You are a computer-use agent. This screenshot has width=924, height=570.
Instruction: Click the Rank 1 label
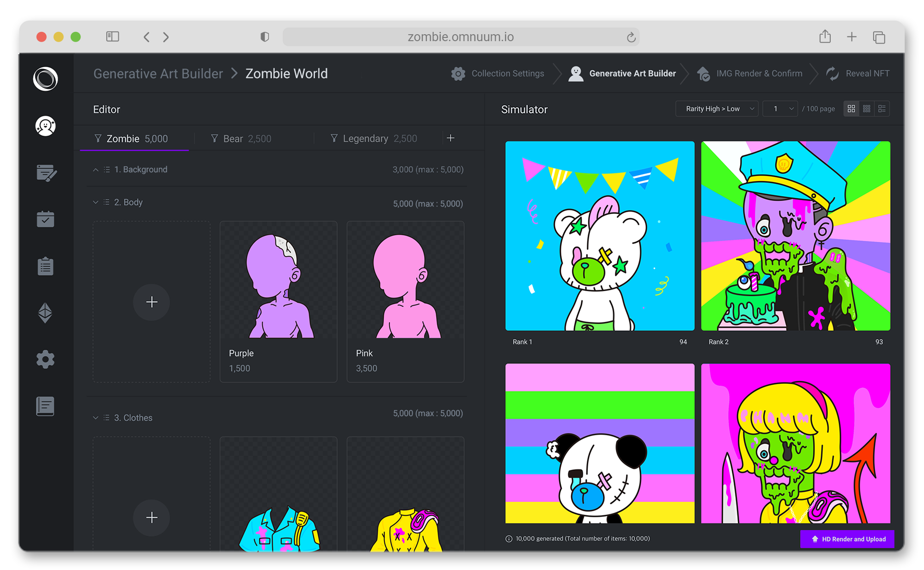pos(523,342)
